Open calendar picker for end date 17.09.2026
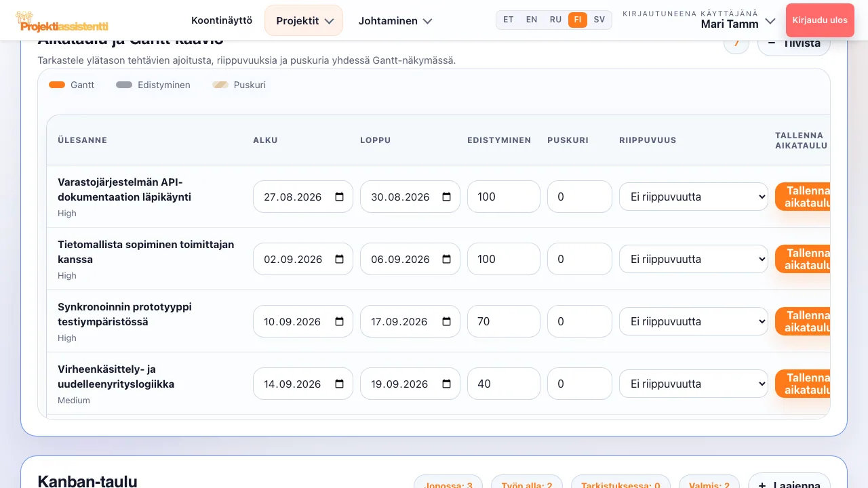868x488 pixels. [x=447, y=322]
